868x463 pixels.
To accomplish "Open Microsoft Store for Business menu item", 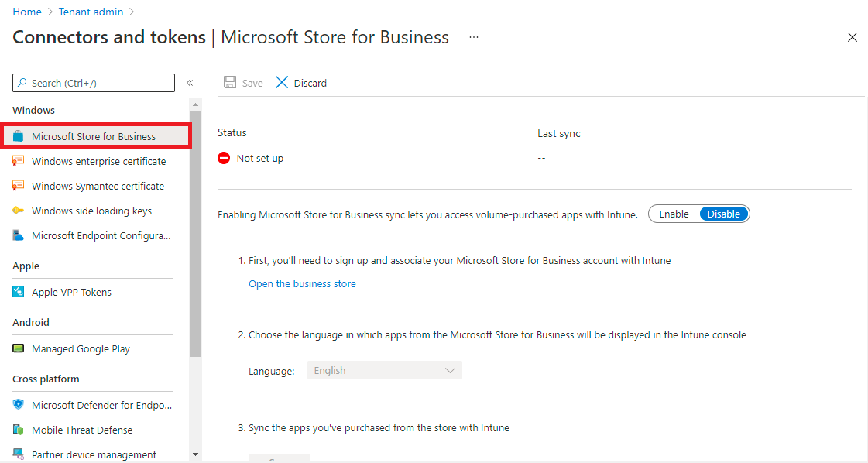I will pyautogui.click(x=96, y=136).
